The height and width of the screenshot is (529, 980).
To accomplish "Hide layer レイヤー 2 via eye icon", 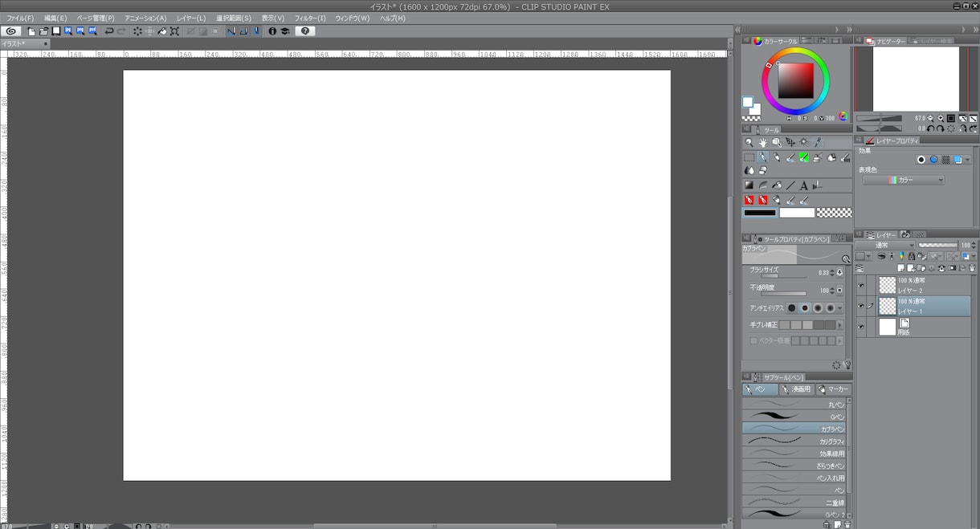I will click(x=861, y=285).
